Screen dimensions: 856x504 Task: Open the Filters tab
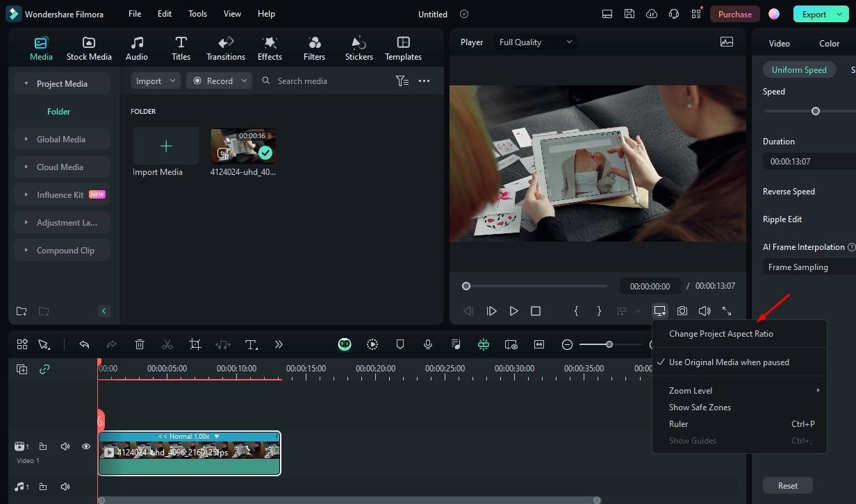click(314, 49)
